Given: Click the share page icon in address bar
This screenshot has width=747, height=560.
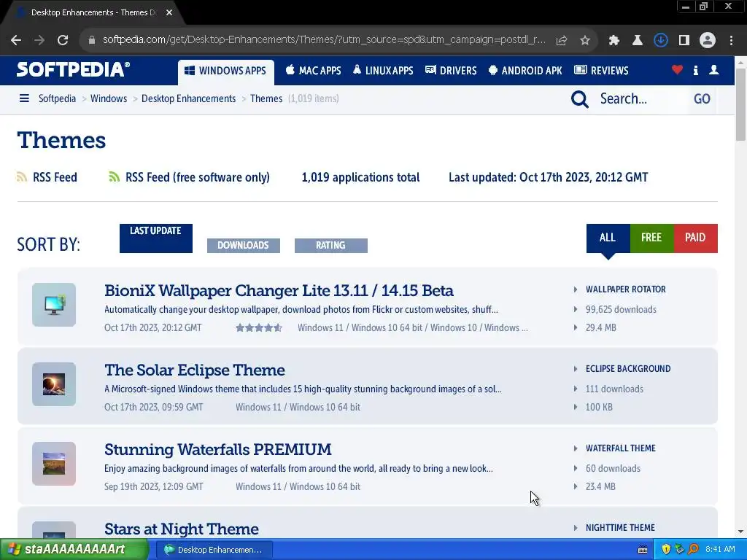Looking at the screenshot, I should pyautogui.click(x=562, y=41).
